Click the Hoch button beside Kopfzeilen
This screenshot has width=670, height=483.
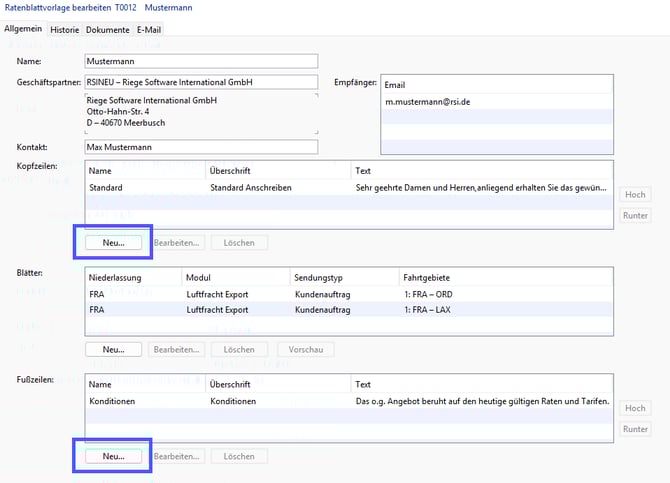click(635, 195)
